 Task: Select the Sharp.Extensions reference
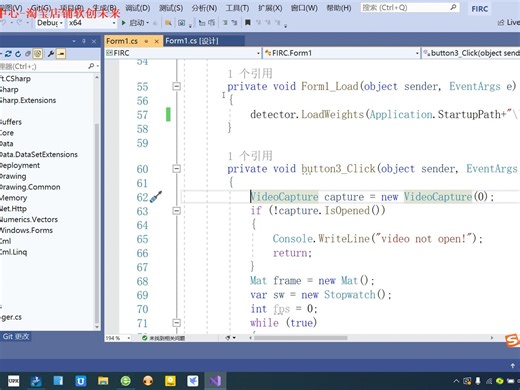coord(28,100)
